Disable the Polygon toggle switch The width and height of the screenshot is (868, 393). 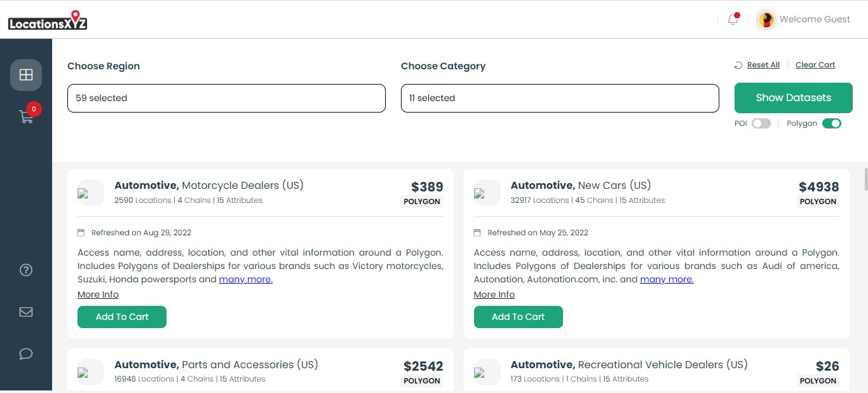832,123
